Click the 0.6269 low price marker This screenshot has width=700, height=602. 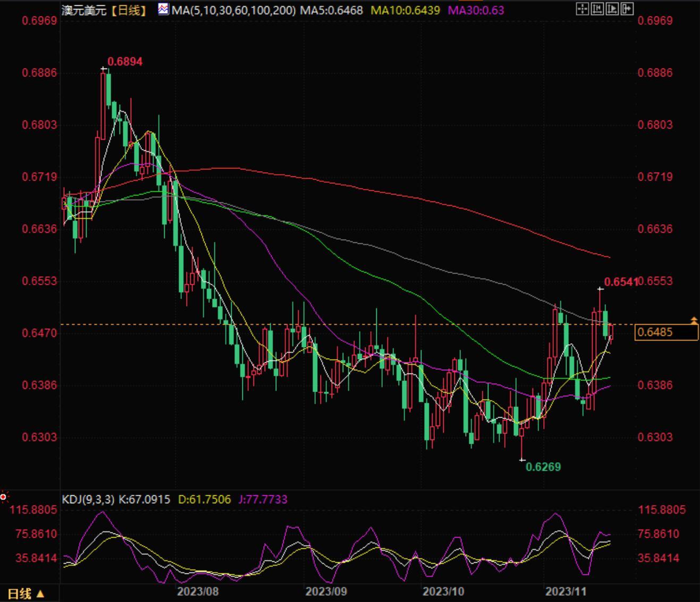pyautogui.click(x=543, y=467)
